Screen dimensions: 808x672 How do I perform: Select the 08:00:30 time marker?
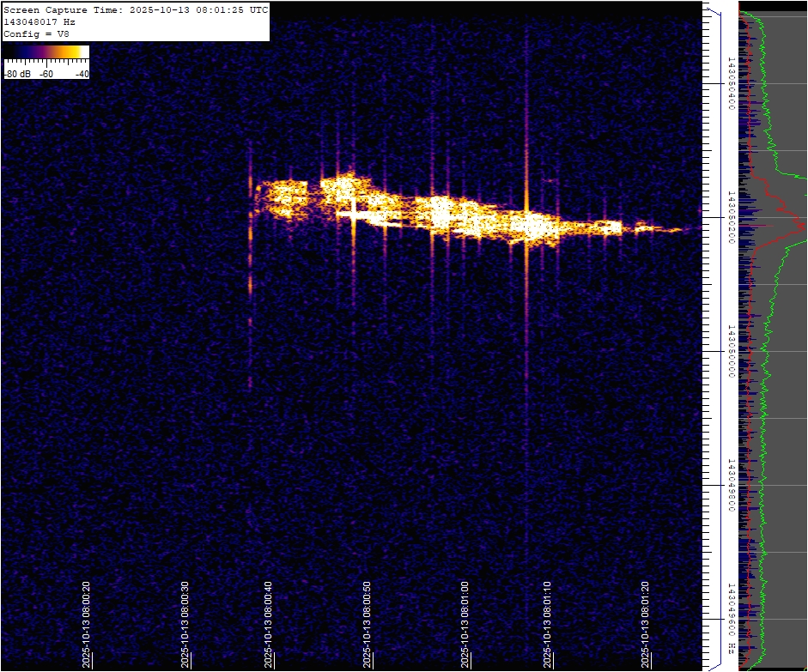click(x=185, y=624)
